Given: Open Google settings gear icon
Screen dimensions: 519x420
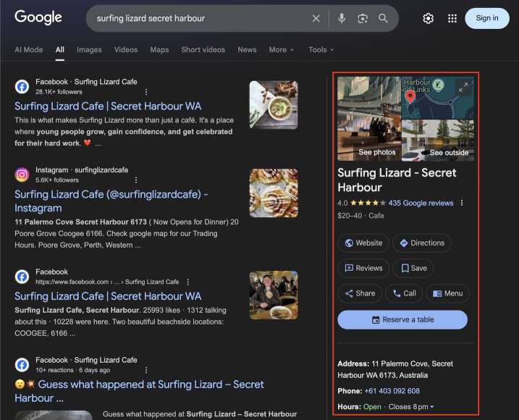Looking at the screenshot, I should click(x=428, y=18).
